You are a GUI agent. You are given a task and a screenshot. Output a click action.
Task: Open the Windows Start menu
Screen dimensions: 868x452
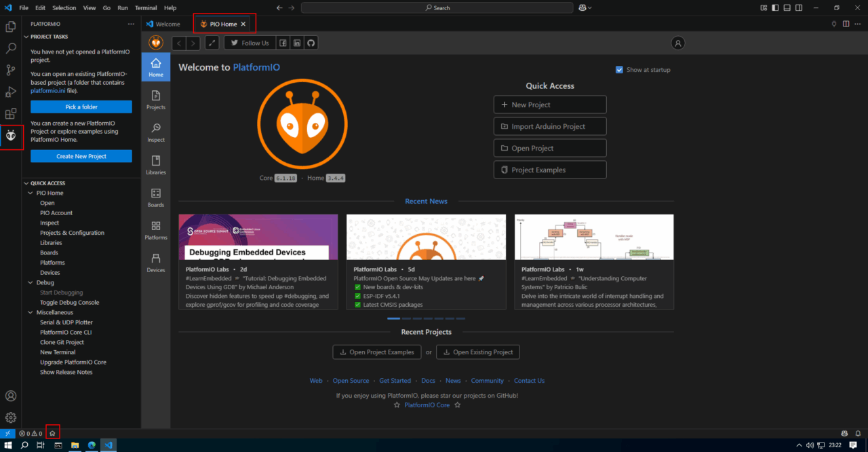pyautogui.click(x=8, y=445)
